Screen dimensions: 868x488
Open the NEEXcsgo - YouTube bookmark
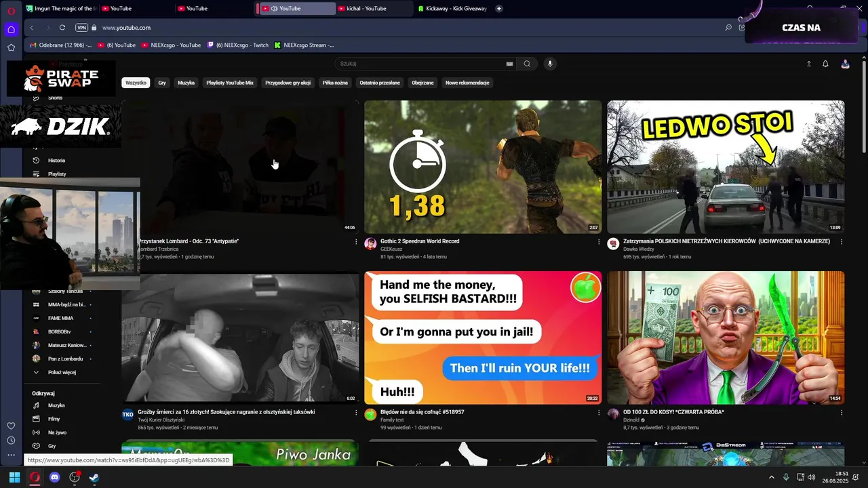(171, 45)
